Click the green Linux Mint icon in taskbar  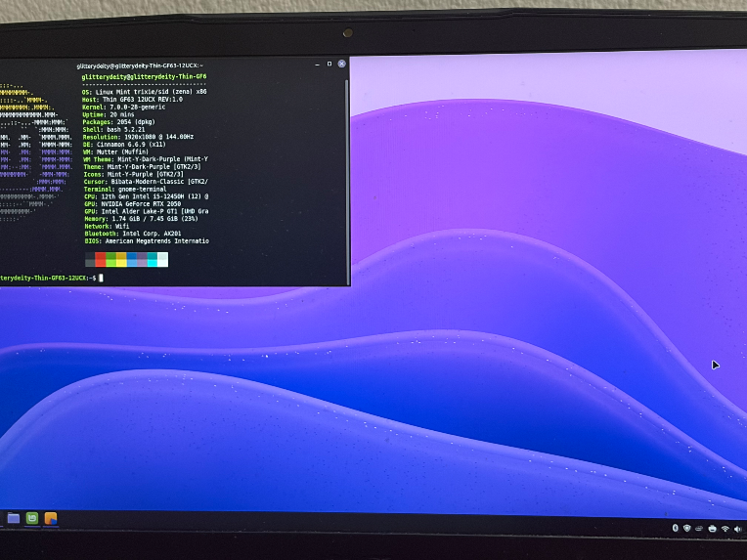(x=32, y=518)
